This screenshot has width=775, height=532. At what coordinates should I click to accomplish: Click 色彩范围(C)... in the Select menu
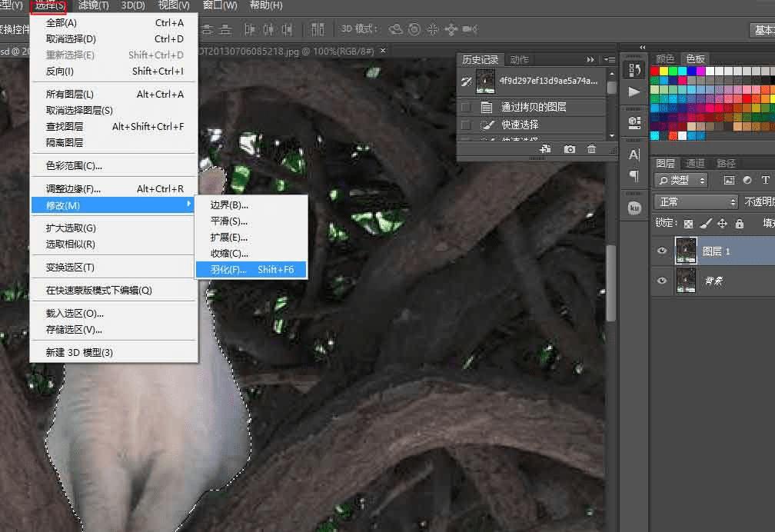(x=74, y=165)
